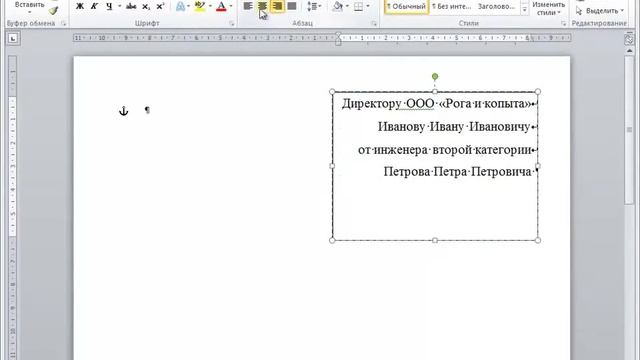Open the Буфер обмена dialog launcher
Viewport: 640px width, 360px height.
63,24
